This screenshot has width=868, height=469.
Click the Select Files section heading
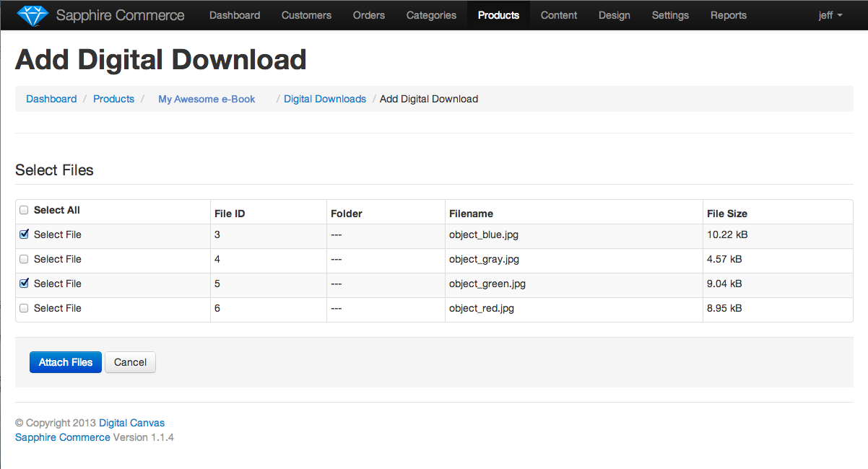(54, 170)
